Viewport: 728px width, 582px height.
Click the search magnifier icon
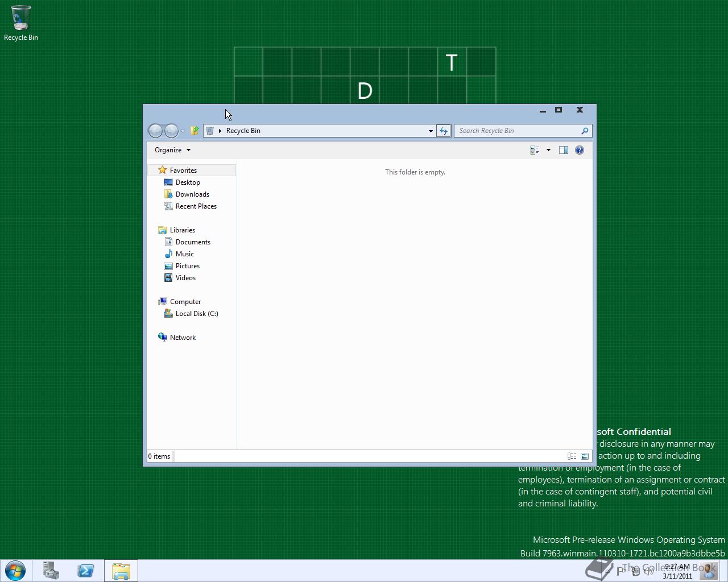(x=585, y=131)
